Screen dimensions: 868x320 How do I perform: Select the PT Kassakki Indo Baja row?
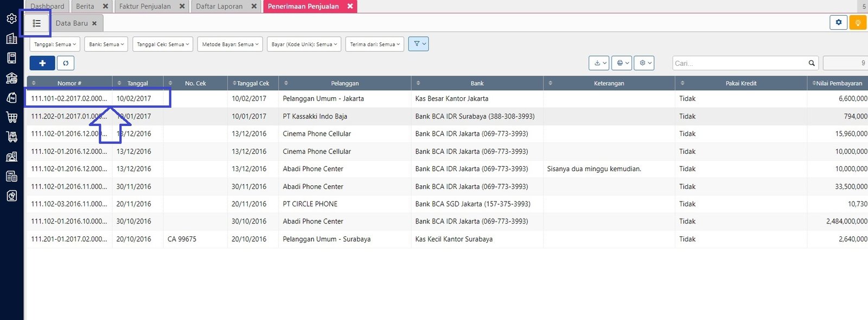click(x=315, y=116)
